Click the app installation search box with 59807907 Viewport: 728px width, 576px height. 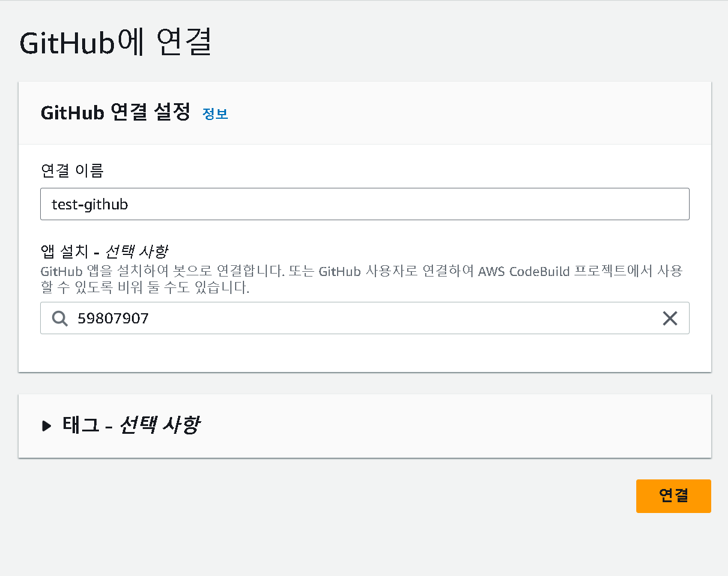tap(365, 318)
